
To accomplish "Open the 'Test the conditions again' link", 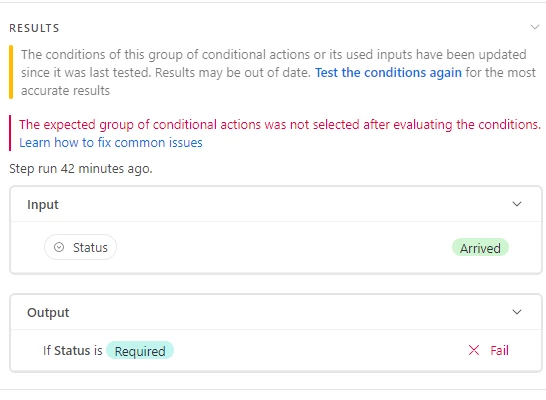I will coord(388,72).
